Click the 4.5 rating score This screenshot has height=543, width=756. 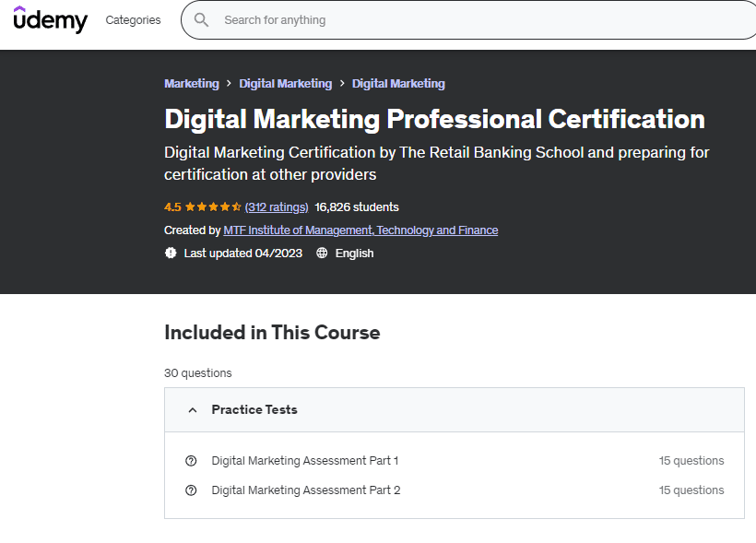172,207
